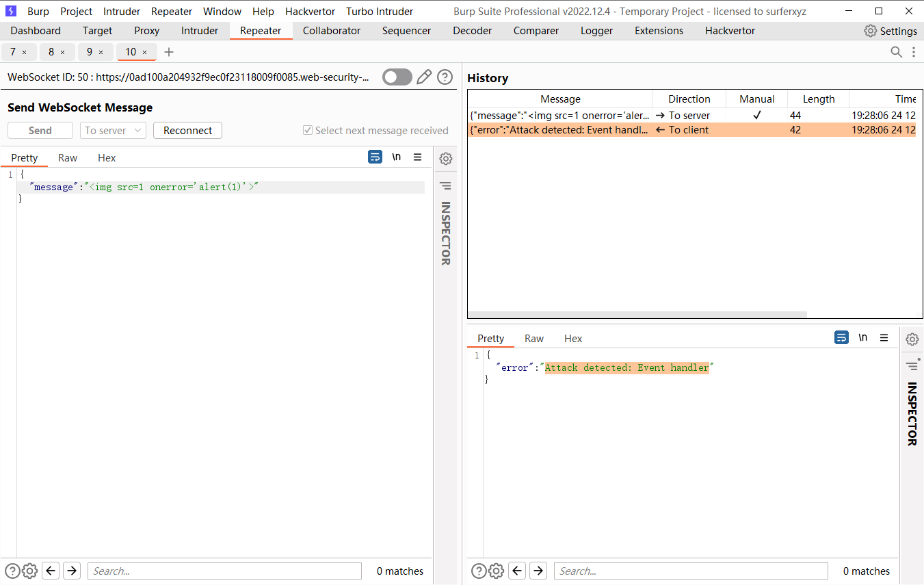Open help icon beside right search bar
The width and height of the screenshot is (924, 585).
(x=479, y=571)
